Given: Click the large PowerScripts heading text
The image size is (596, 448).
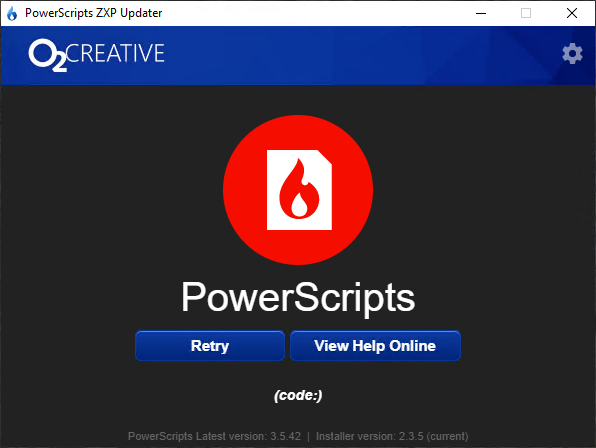Looking at the screenshot, I should [x=298, y=298].
